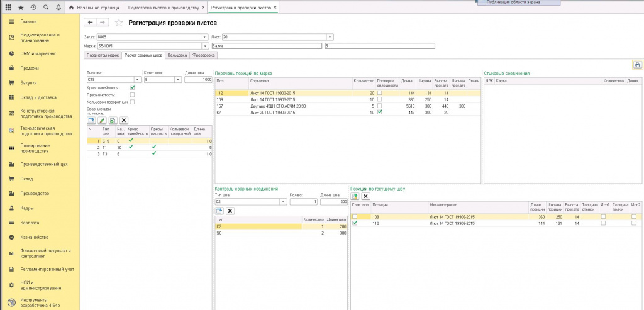This screenshot has width=644, height=310.
Task: Open Катет шва dropdown
Action: pyautogui.click(x=178, y=80)
